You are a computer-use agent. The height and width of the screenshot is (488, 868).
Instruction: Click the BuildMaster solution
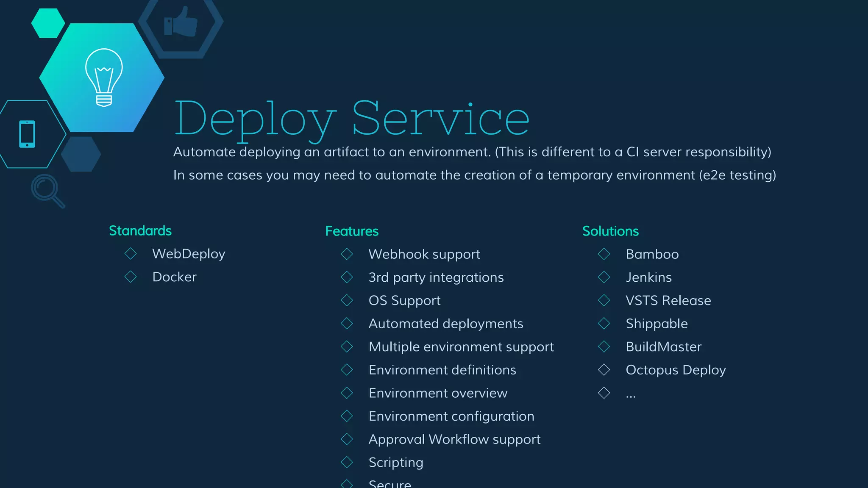point(664,347)
